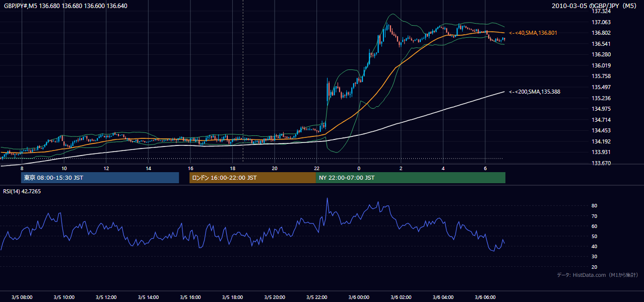Click the RSI(14) 42.7265 indicator label
Screen dimensions: 644x302
coord(22,191)
